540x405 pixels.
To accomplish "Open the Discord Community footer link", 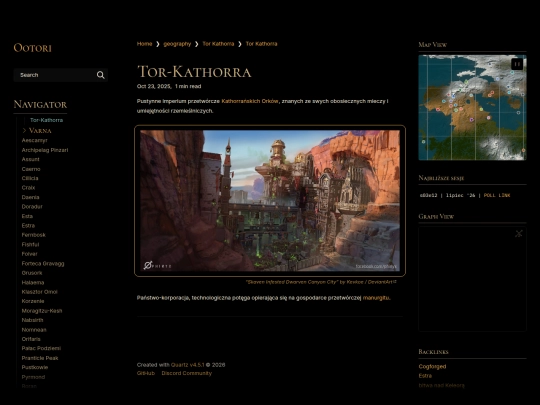I will (x=186, y=373).
